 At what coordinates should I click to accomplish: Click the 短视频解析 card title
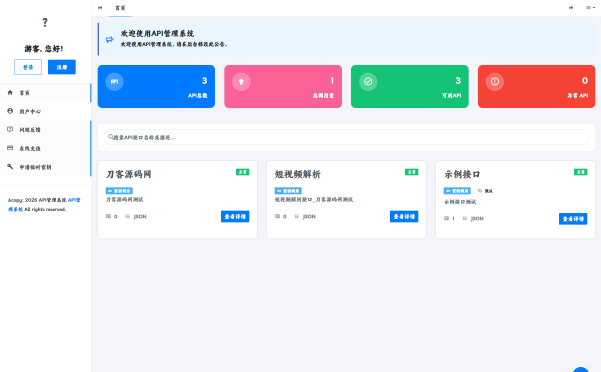pos(298,174)
